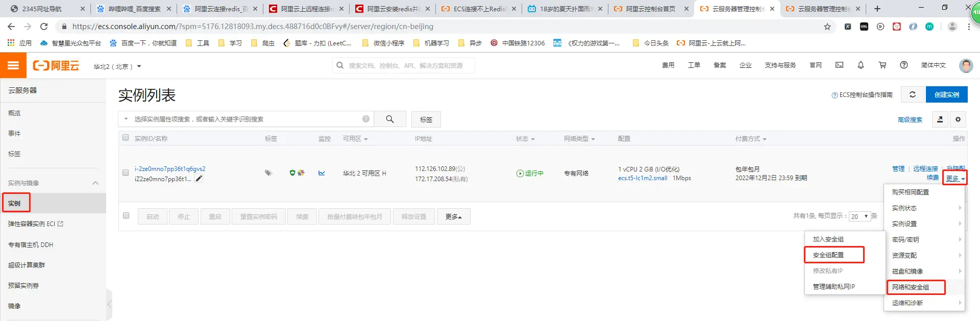980x321 pixels.
Task: Reload the page with browser reload icon
Action: (x=44, y=26)
